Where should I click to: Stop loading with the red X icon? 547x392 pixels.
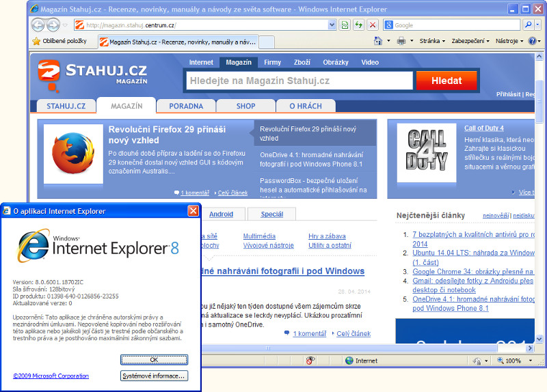[373, 25]
